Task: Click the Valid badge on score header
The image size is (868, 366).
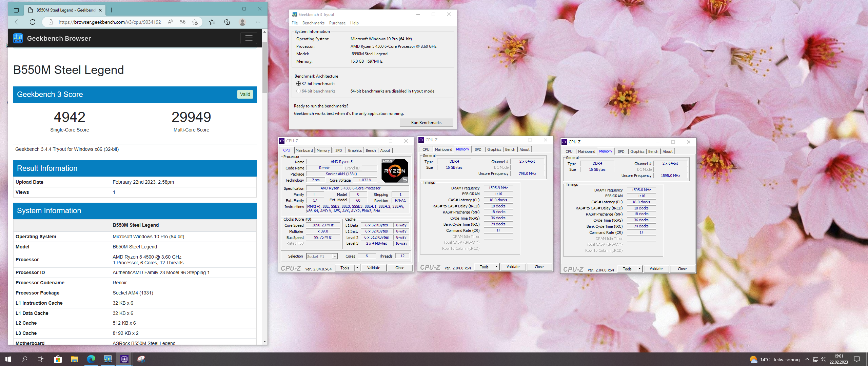Action: pos(245,95)
